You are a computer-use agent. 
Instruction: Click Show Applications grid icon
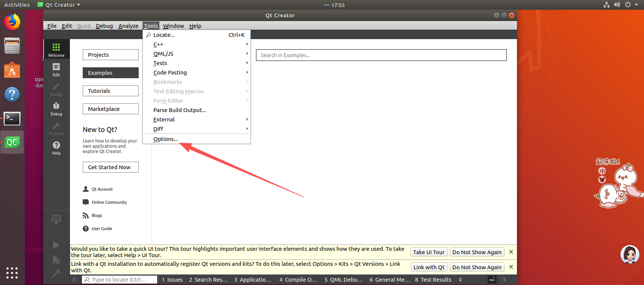(12, 273)
